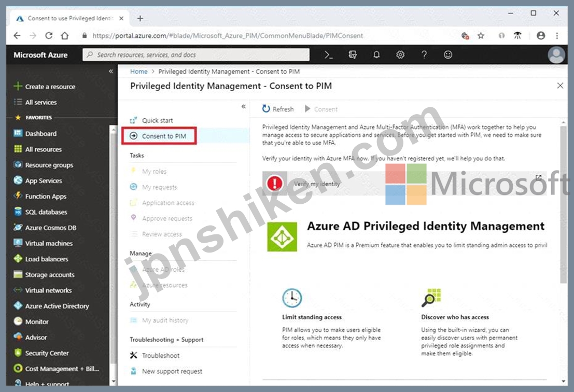Viewport: 574px width, 392px height.
Task: Open New support request
Action: [166, 371]
